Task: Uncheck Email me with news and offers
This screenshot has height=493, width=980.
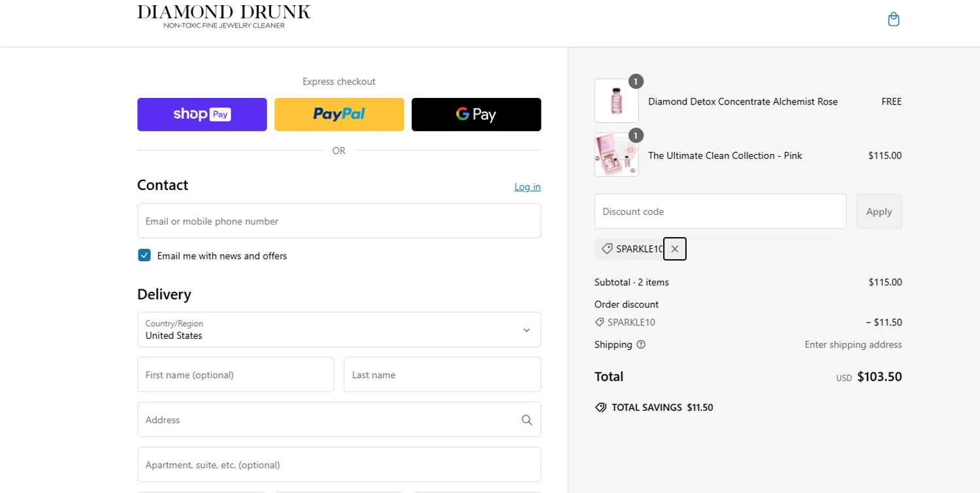Action: 144,255
